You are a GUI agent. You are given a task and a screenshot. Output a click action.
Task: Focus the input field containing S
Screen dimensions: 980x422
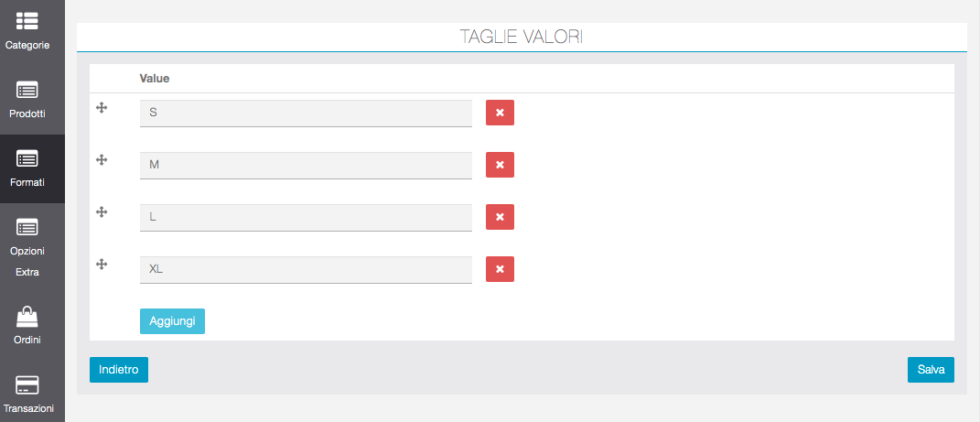(306, 113)
